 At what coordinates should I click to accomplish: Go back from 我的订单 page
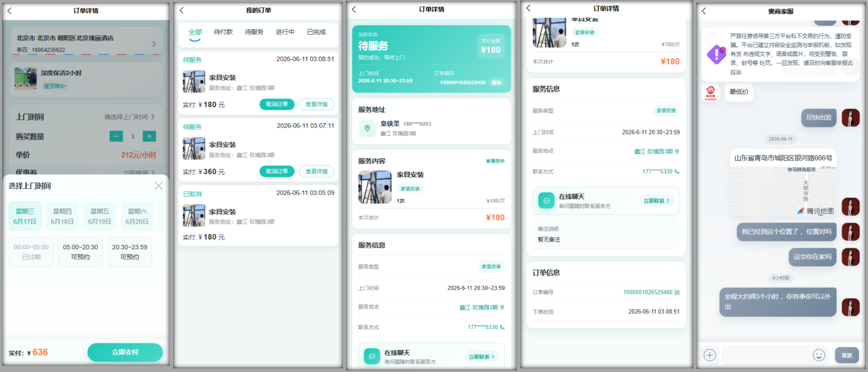(x=182, y=10)
